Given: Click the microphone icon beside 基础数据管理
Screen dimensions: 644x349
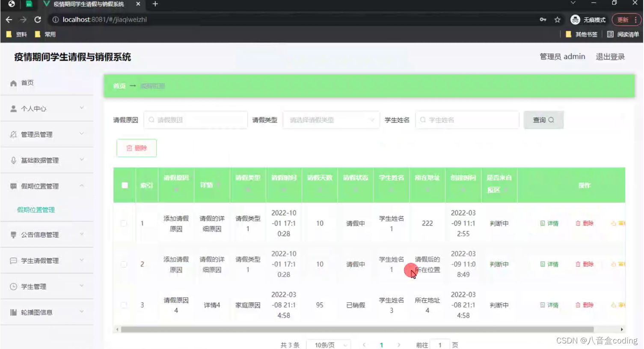Looking at the screenshot, I should click(x=13, y=160).
